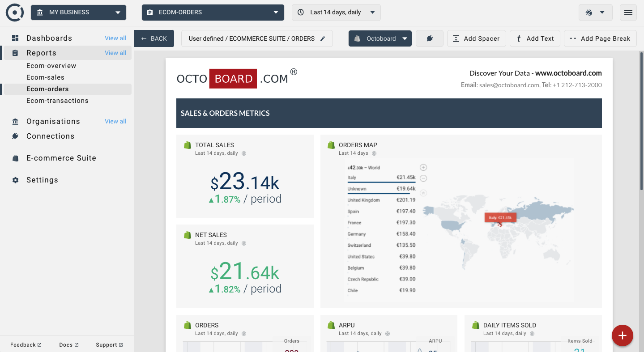This screenshot has height=352, width=644.
Task: Click the Add Spacer button
Action: point(477,38)
